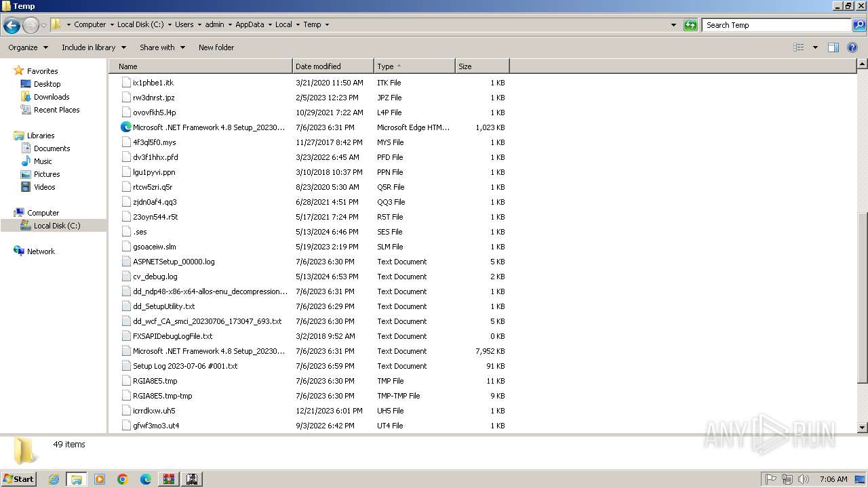Click the Change your view icon
This screenshot has height=488, width=868.
[x=799, y=47]
